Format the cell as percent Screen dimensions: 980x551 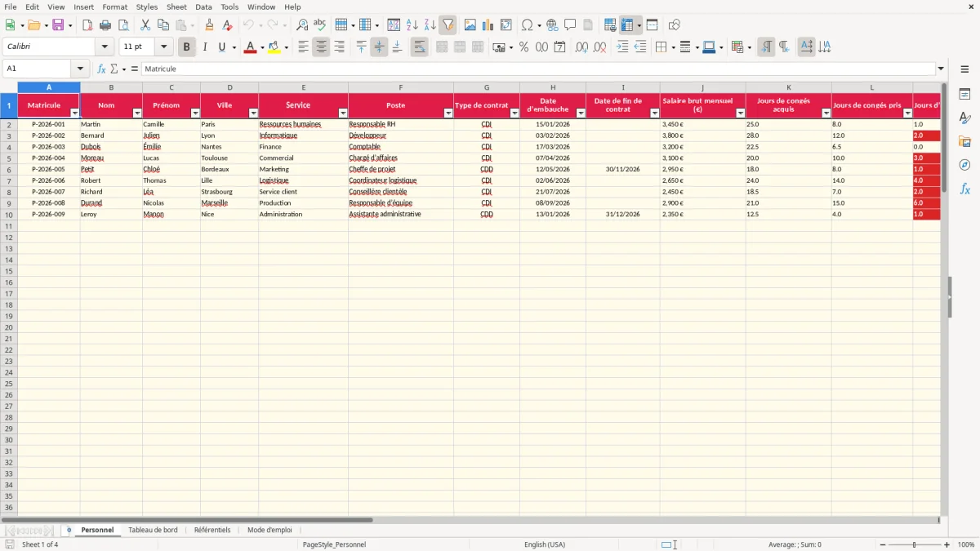tap(523, 47)
